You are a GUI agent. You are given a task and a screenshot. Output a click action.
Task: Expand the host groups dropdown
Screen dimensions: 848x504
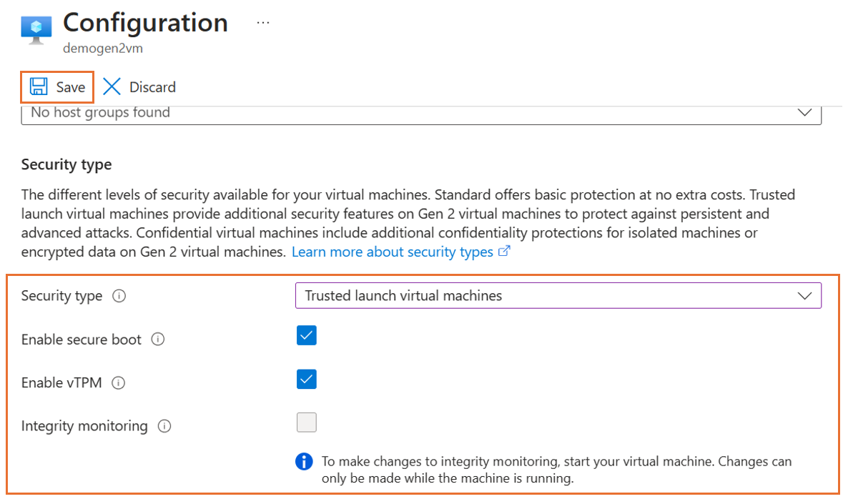804,112
